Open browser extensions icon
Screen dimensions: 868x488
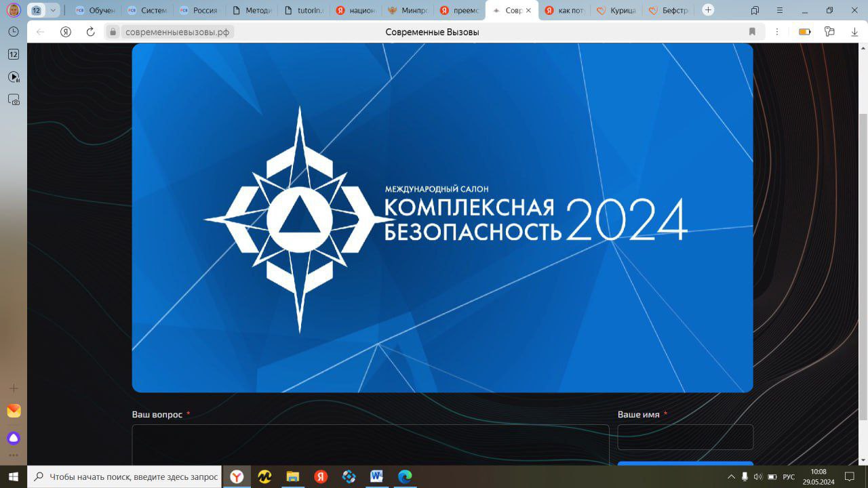tap(829, 32)
